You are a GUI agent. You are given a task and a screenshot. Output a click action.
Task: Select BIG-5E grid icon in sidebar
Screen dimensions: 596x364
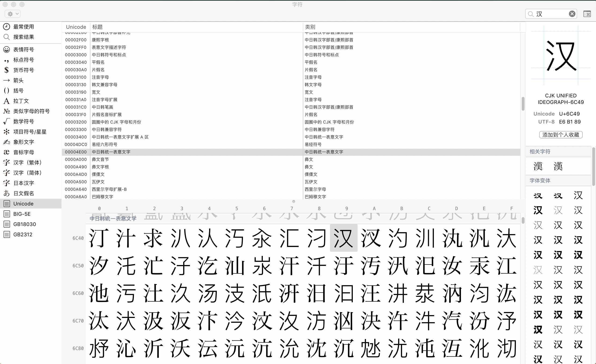point(7,214)
